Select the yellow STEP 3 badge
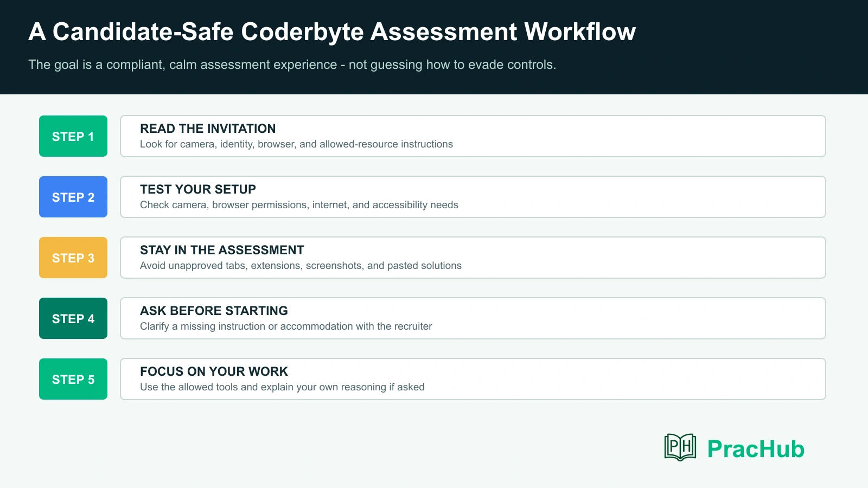The height and width of the screenshot is (488, 868). pos(73,258)
